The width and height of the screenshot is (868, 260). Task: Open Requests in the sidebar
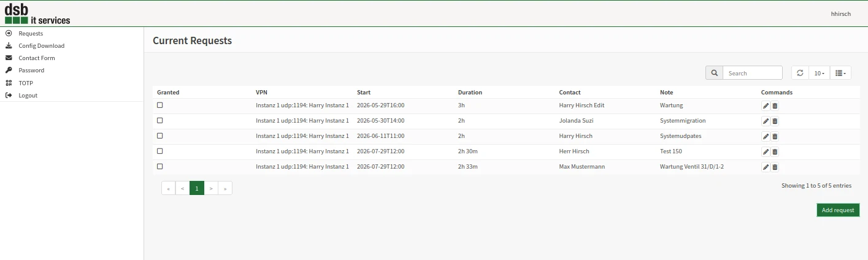31,34
